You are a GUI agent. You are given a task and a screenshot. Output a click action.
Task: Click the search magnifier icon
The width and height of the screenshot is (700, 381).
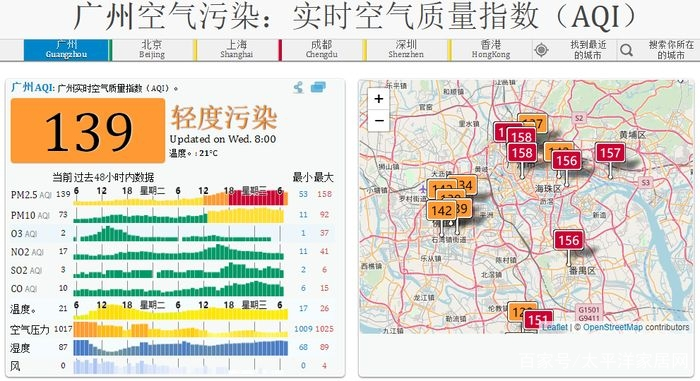click(626, 50)
